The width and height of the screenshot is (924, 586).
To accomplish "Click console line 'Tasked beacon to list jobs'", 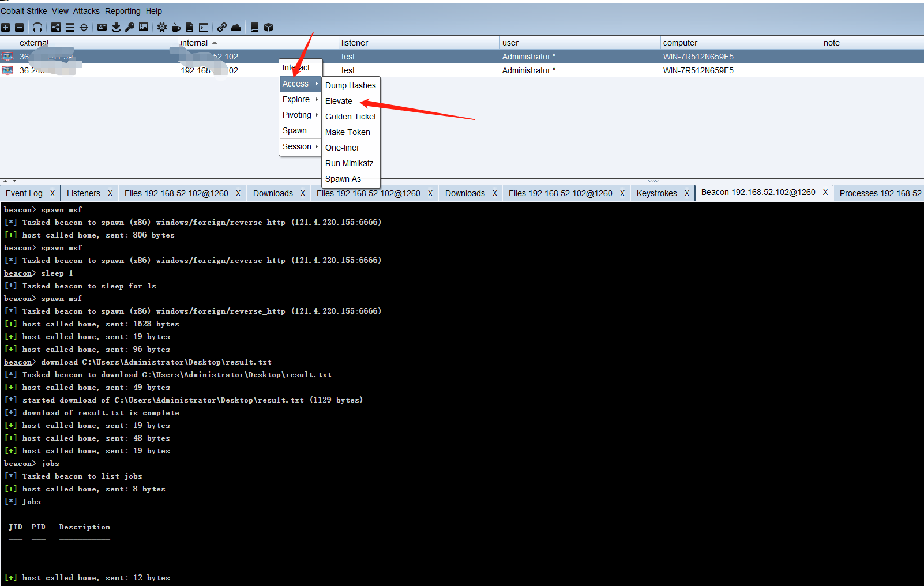I will point(82,476).
